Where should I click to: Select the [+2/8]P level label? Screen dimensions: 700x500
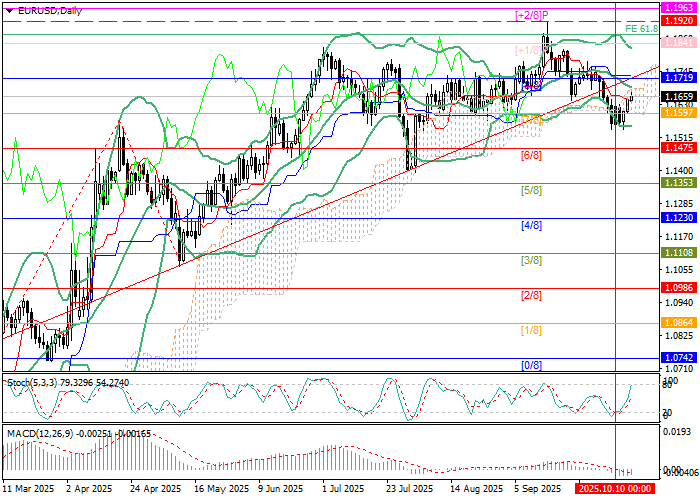(x=536, y=14)
